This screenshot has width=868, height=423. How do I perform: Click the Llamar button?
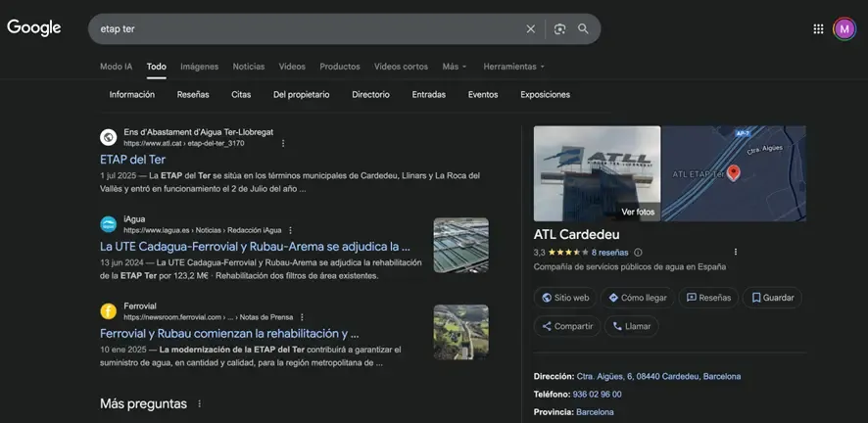tap(631, 326)
